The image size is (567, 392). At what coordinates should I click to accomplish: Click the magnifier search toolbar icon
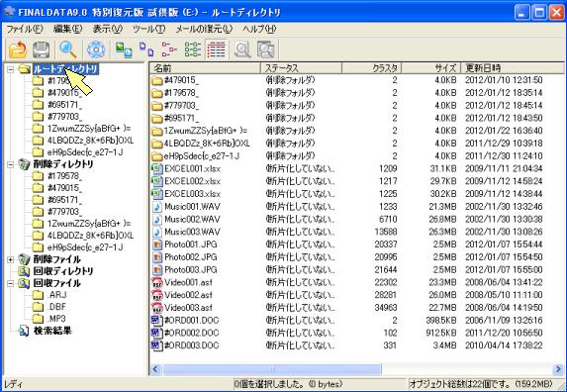click(68, 49)
